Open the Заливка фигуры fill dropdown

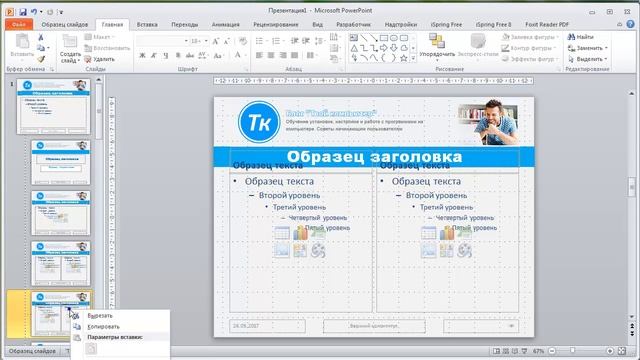(x=531, y=37)
